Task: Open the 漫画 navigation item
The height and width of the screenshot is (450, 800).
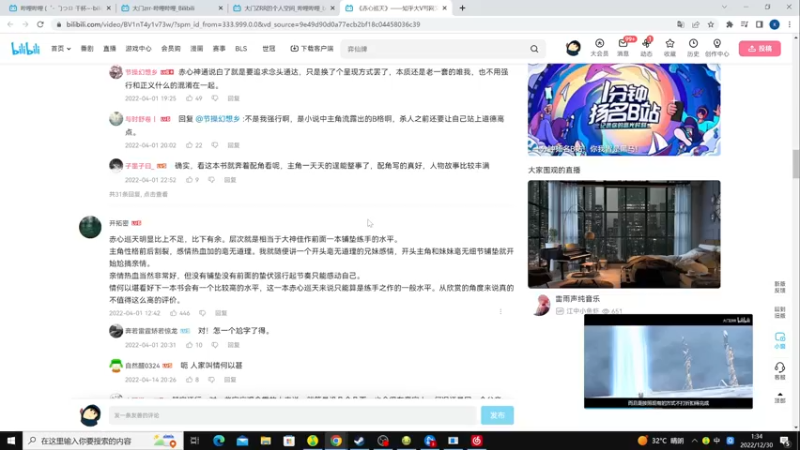Action: [196, 48]
